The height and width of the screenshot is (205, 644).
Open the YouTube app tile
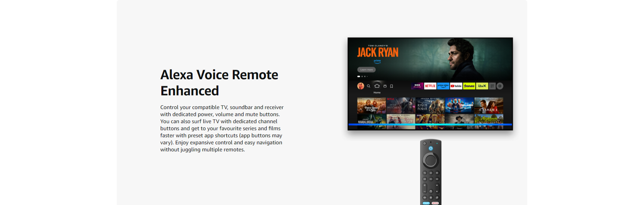(456, 86)
